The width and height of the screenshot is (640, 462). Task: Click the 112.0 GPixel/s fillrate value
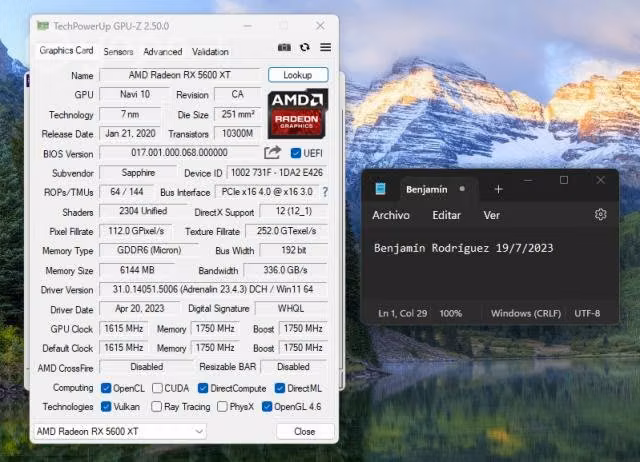pos(136,231)
